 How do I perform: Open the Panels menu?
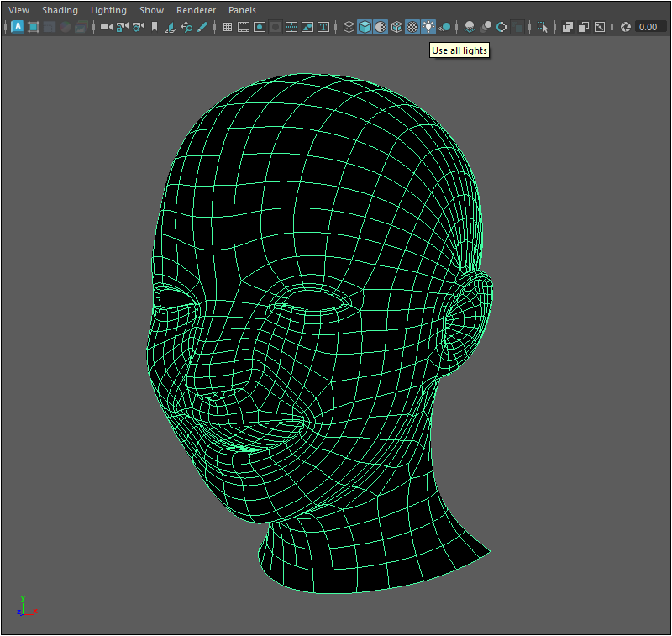pyautogui.click(x=242, y=10)
